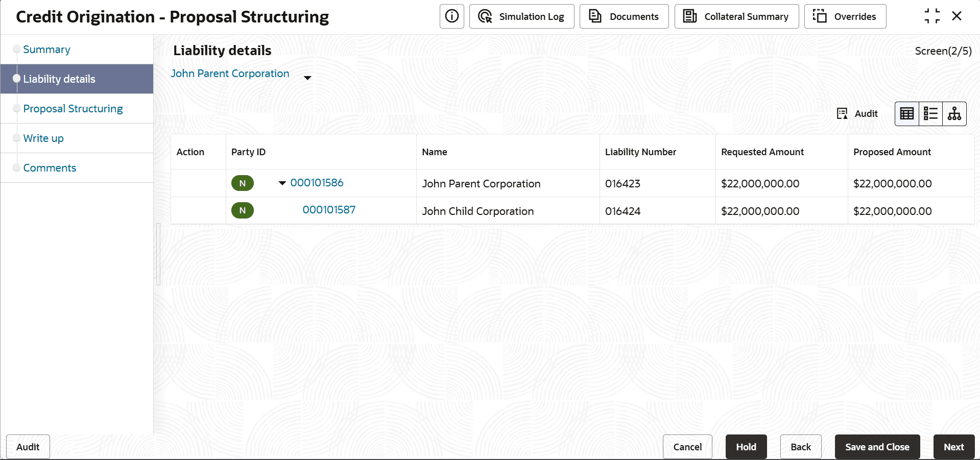Click the side panel collapse handle
The image size is (980, 460).
[158, 254]
